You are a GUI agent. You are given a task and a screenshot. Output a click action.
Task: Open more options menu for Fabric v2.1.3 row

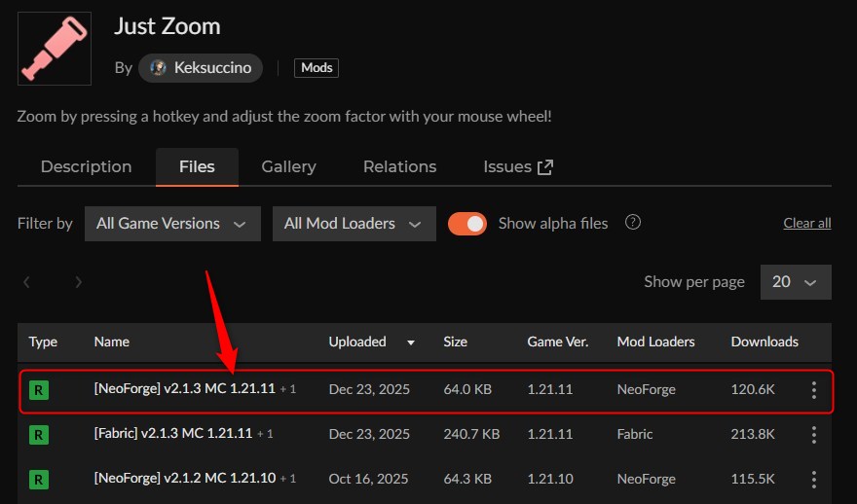click(814, 435)
